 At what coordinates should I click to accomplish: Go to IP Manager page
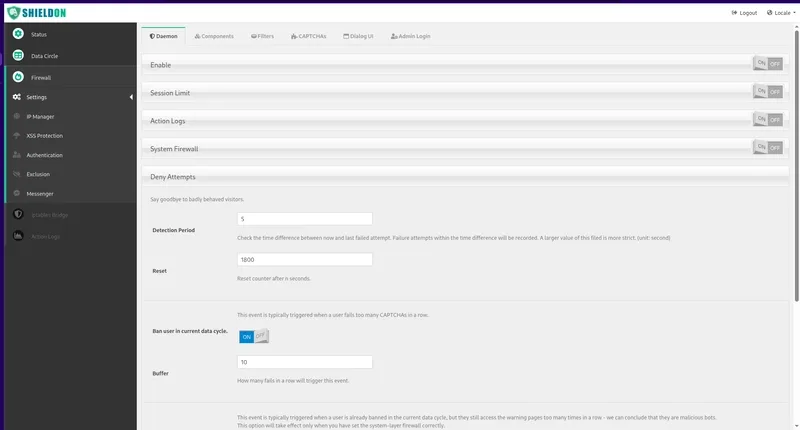[x=40, y=117]
